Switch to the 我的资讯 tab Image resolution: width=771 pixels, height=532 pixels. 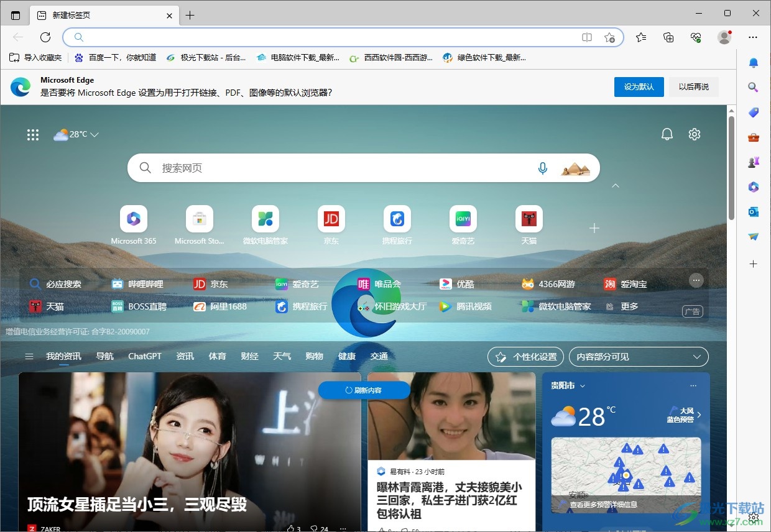pyautogui.click(x=63, y=357)
